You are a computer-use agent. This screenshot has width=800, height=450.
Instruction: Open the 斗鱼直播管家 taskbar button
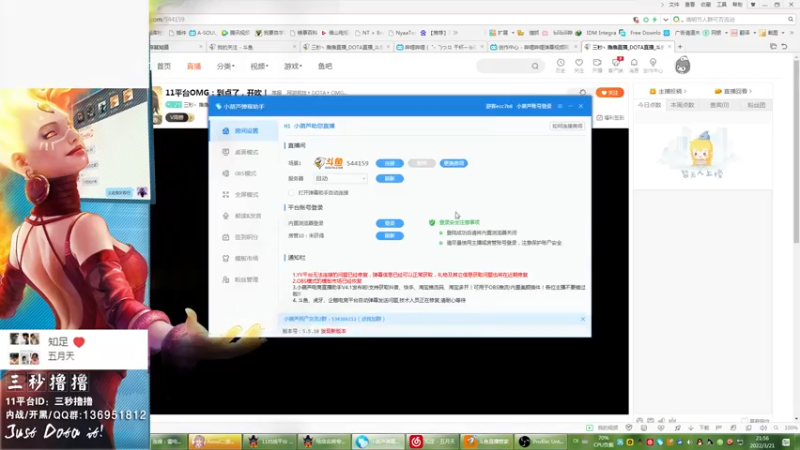[487, 441]
